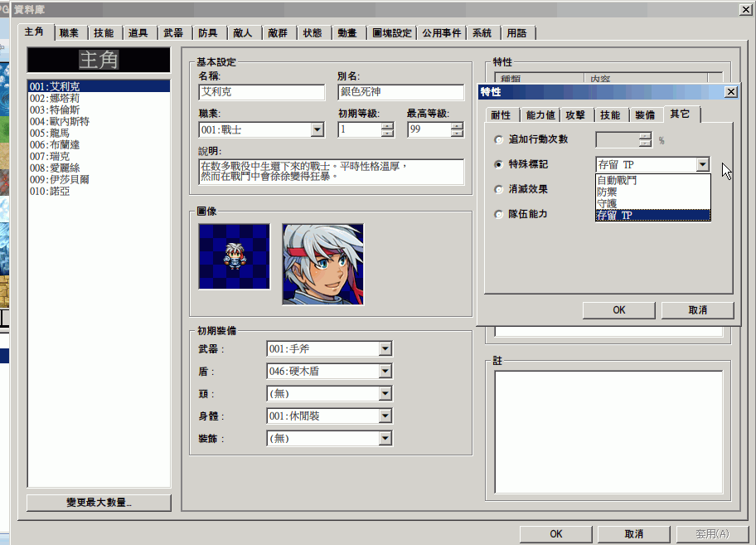Choose 存留 TP in the dropdown list
This screenshot has height=545, width=756.
[653, 215]
